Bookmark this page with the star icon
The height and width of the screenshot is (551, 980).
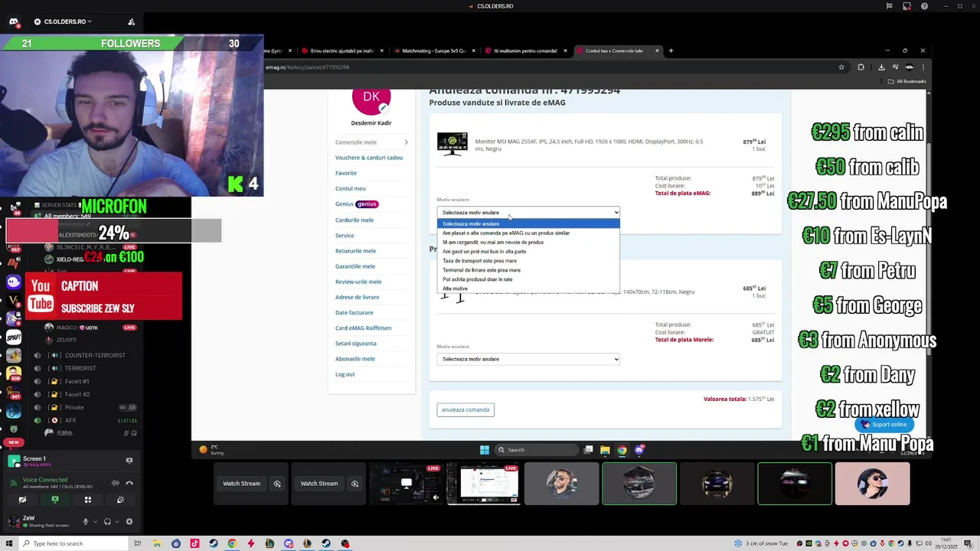[x=841, y=67]
